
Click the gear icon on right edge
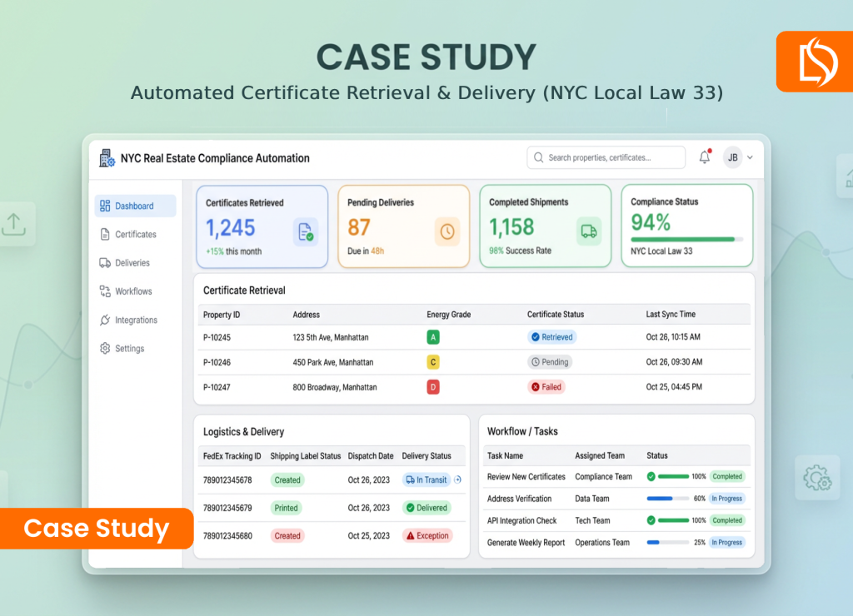pyautogui.click(x=816, y=478)
